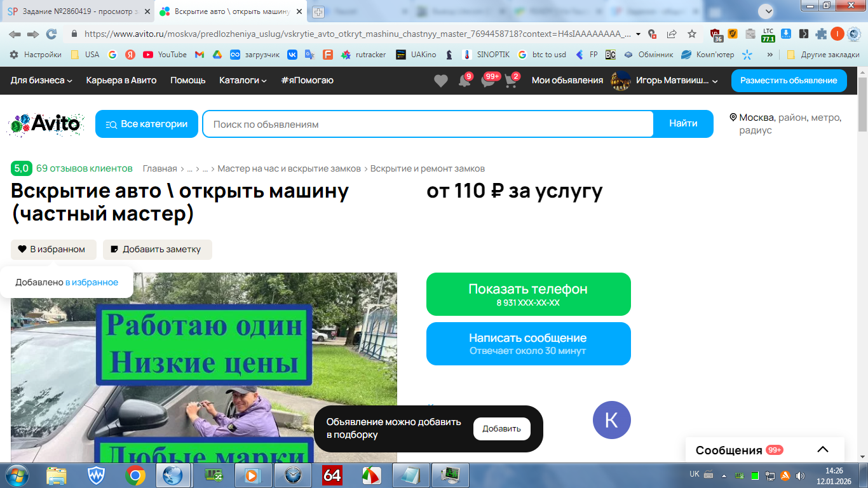Open Настройки bookmark
Image resolution: width=868 pixels, height=488 pixels.
(x=36, y=55)
